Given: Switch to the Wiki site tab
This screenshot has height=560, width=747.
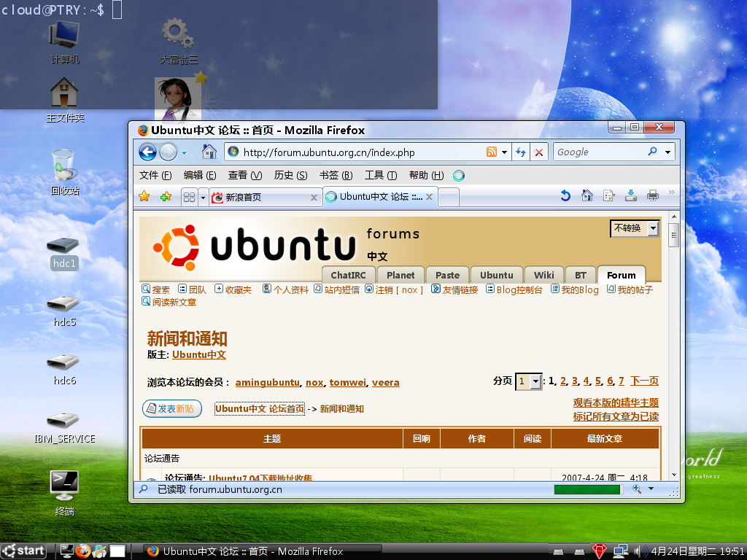Looking at the screenshot, I should point(543,275).
